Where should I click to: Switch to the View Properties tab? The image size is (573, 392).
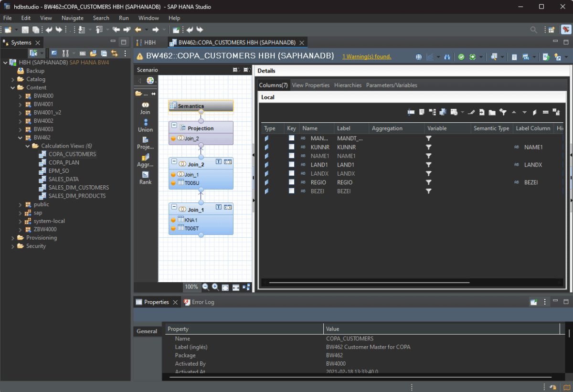point(310,85)
